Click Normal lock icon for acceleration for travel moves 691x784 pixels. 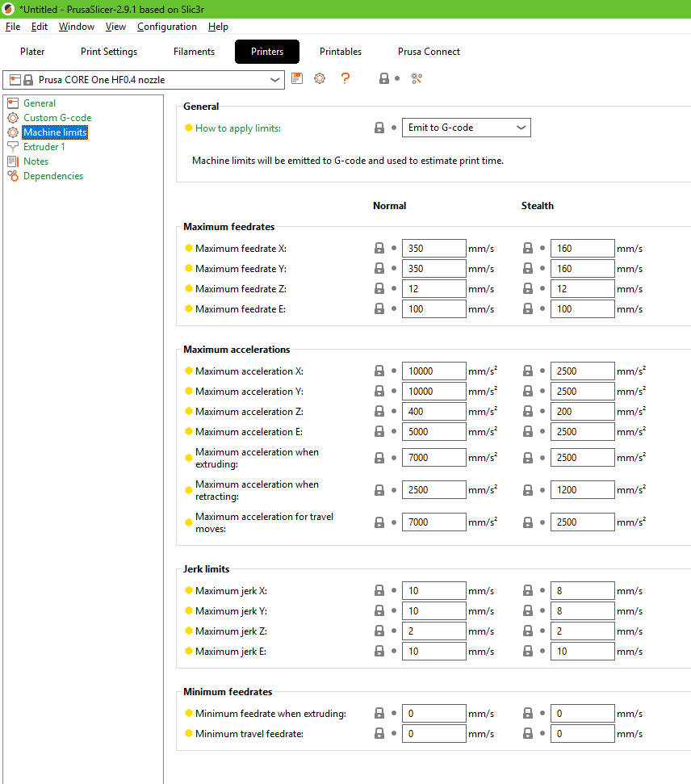379,522
